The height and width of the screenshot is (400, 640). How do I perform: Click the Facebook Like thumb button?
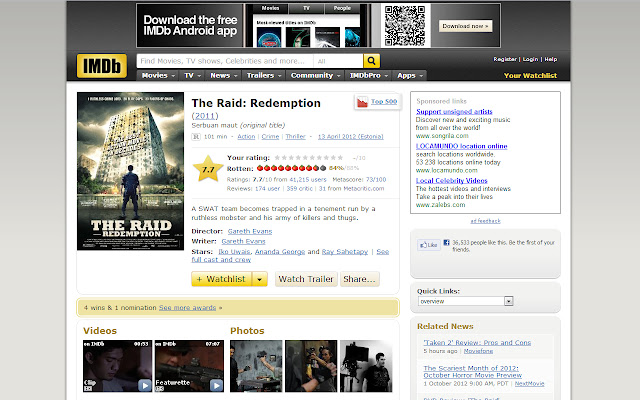pos(428,244)
